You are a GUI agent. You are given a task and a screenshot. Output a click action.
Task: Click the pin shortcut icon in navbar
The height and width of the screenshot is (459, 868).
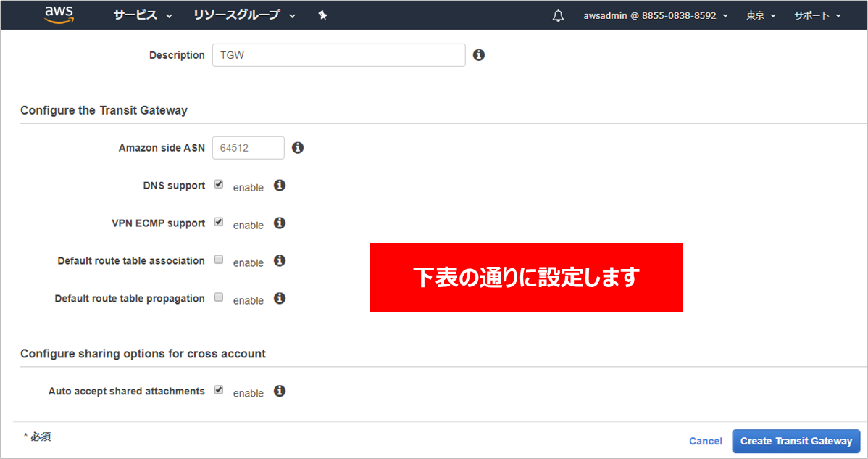click(323, 15)
